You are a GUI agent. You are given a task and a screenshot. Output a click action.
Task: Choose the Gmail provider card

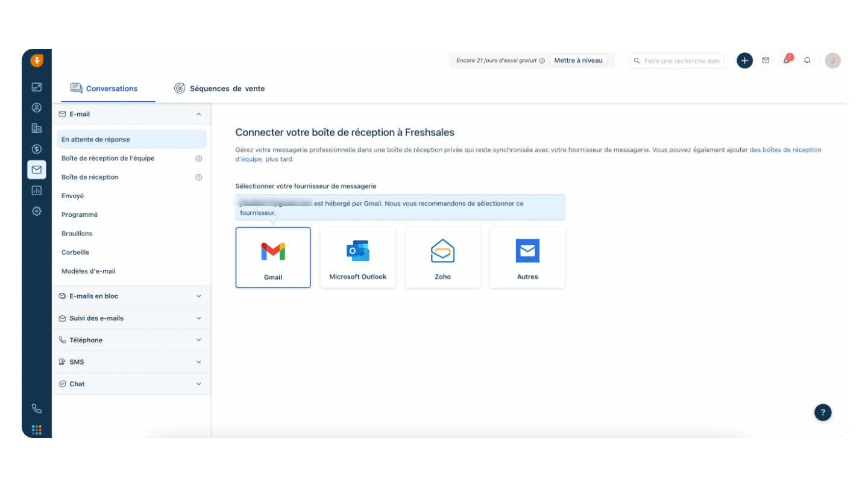point(273,257)
